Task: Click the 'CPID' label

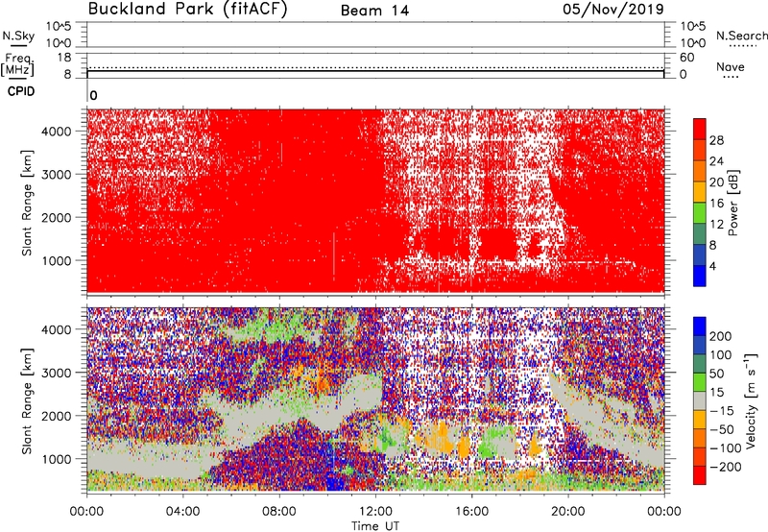Action: pyautogui.click(x=21, y=91)
